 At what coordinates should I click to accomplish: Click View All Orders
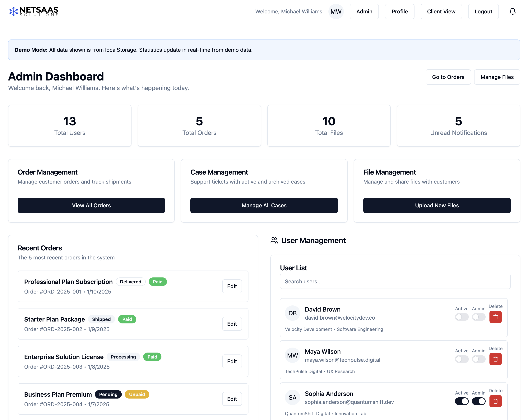click(91, 205)
